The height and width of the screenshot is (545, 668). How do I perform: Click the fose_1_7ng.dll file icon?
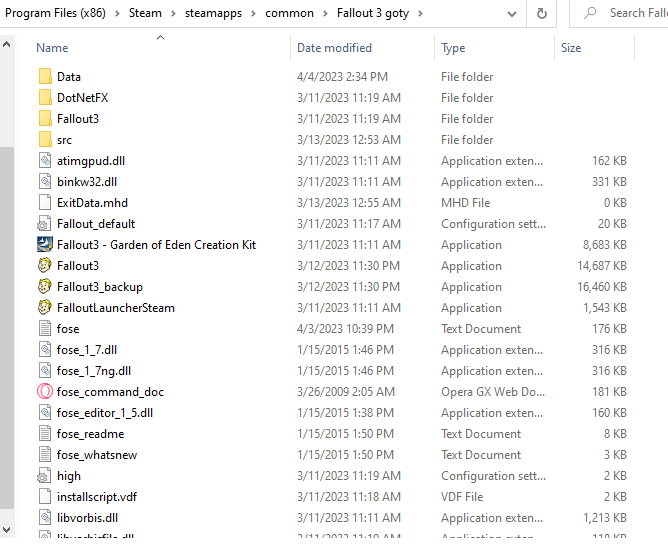(x=45, y=371)
